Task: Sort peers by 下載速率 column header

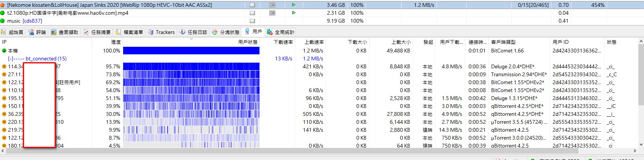Action: [278, 42]
